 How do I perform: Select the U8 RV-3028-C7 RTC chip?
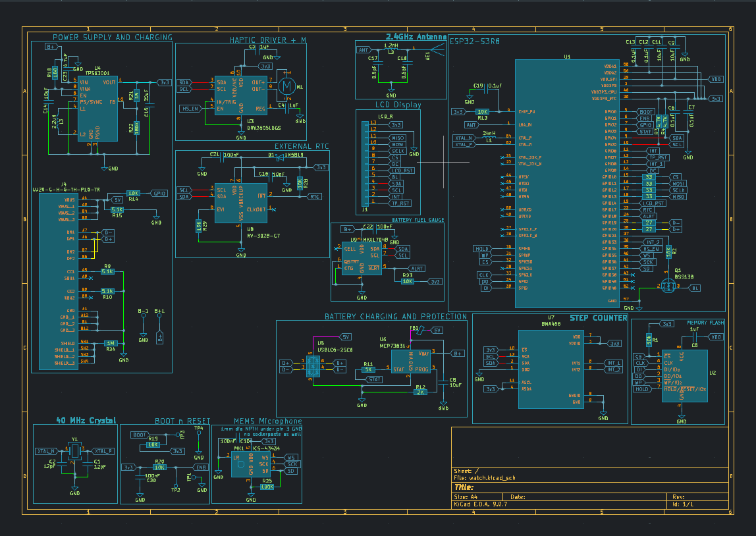pos(240,203)
